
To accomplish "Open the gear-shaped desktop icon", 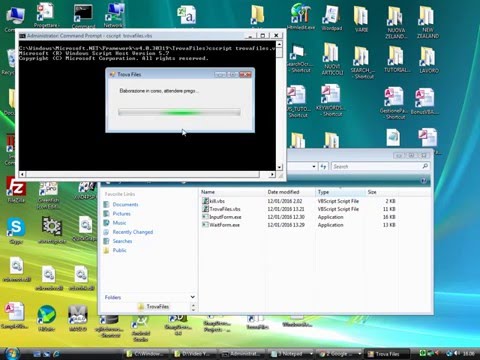I will [x=52, y=230].
